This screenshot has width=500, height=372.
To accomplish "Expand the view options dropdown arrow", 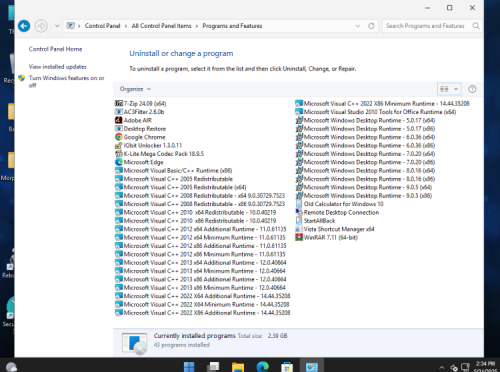I will tap(456, 89).
